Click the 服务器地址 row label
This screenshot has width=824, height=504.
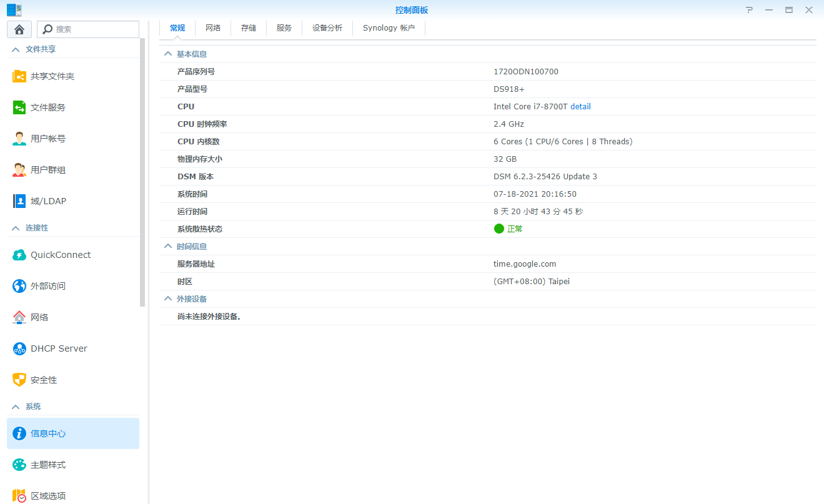[196, 264]
